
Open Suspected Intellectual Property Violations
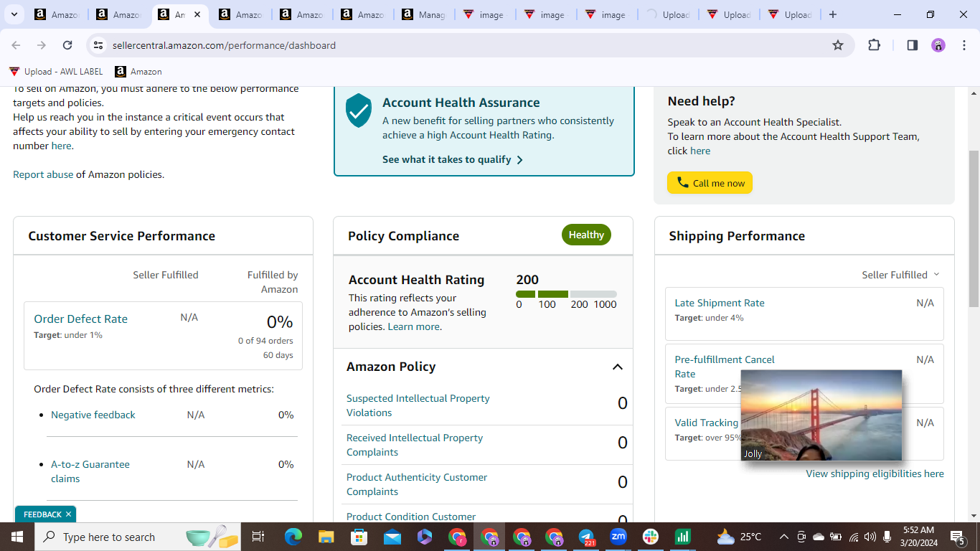pyautogui.click(x=418, y=405)
